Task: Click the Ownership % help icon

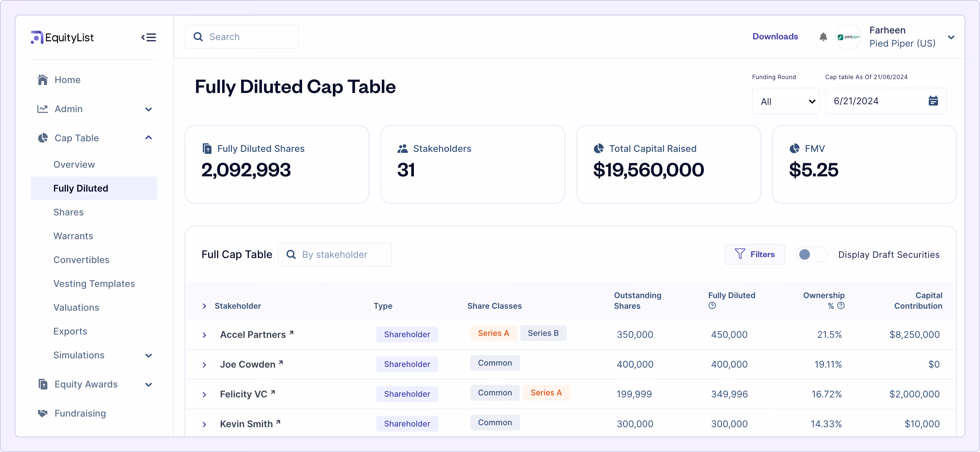Action: point(841,305)
